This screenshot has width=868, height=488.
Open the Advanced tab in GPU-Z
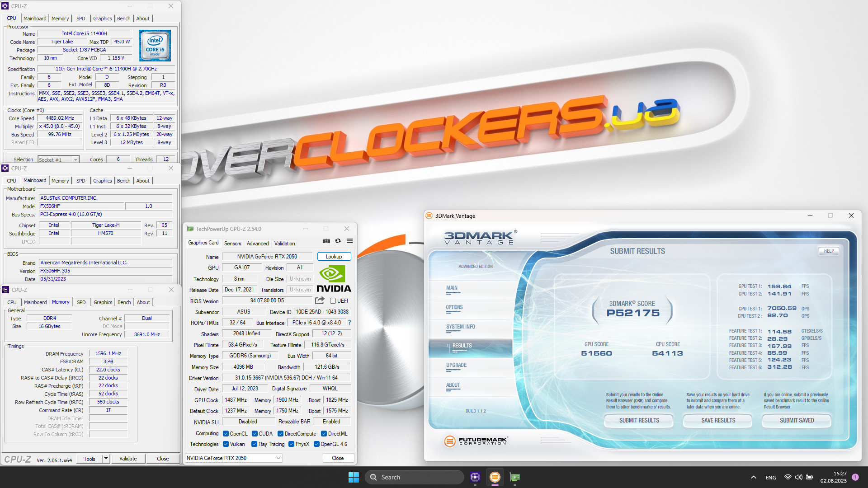tap(258, 244)
